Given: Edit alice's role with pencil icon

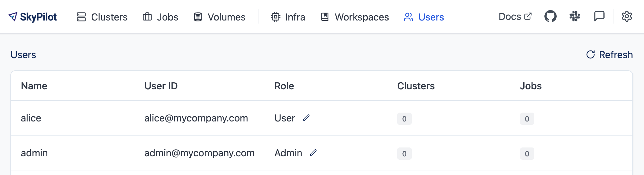Looking at the screenshot, I should pyautogui.click(x=306, y=118).
